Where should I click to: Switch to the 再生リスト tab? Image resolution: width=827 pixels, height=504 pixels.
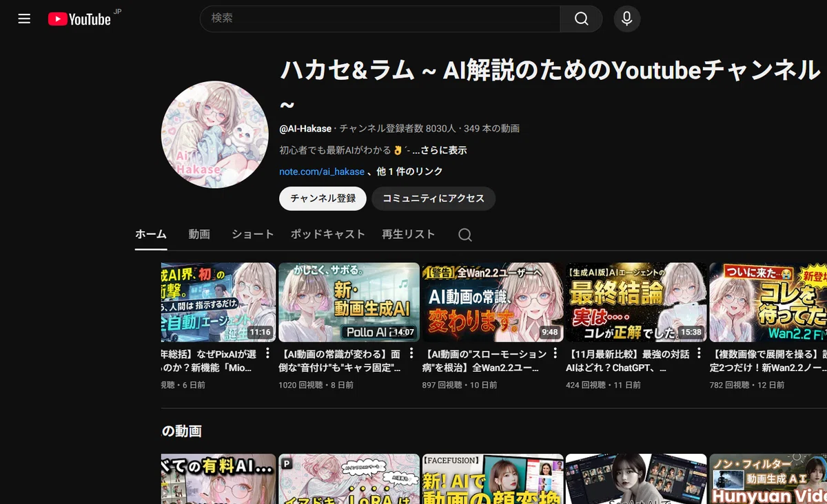409,234
